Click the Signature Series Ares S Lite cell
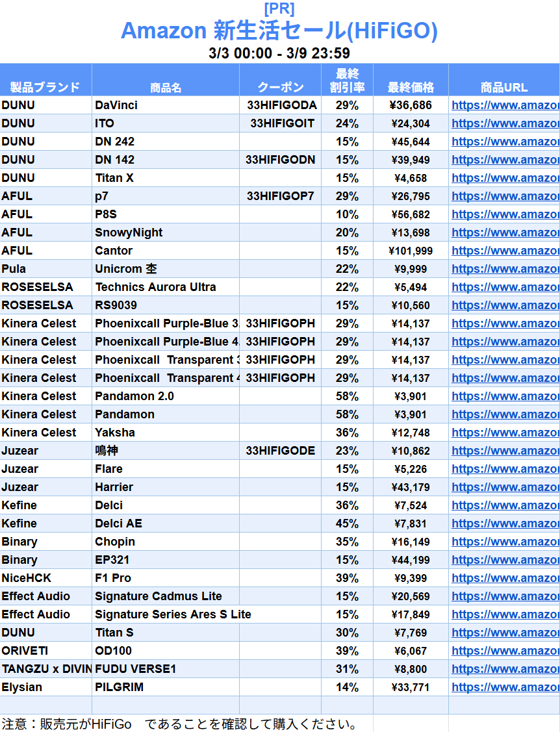Viewport: 560px width, 732px height. point(173,614)
